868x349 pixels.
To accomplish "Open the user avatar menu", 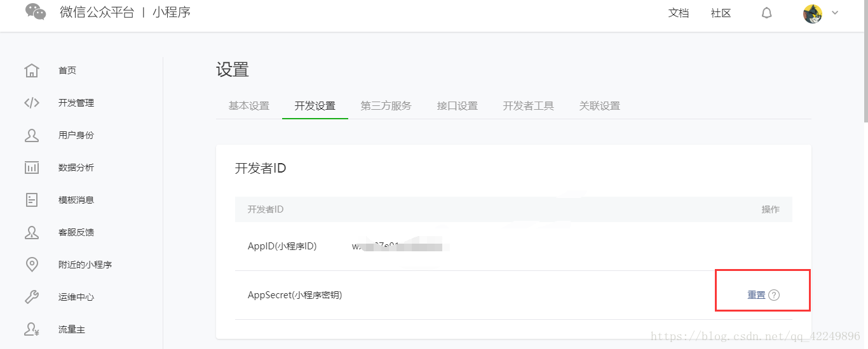I will pos(813,13).
